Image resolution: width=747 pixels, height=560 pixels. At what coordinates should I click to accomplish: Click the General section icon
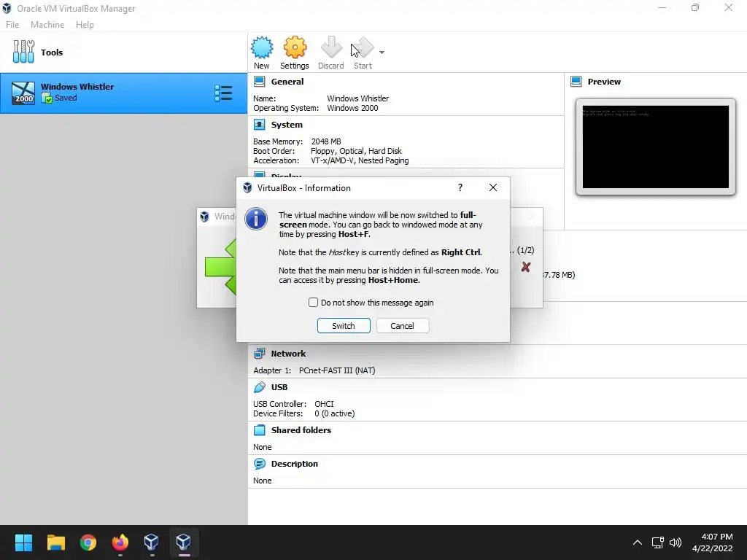[x=259, y=82]
